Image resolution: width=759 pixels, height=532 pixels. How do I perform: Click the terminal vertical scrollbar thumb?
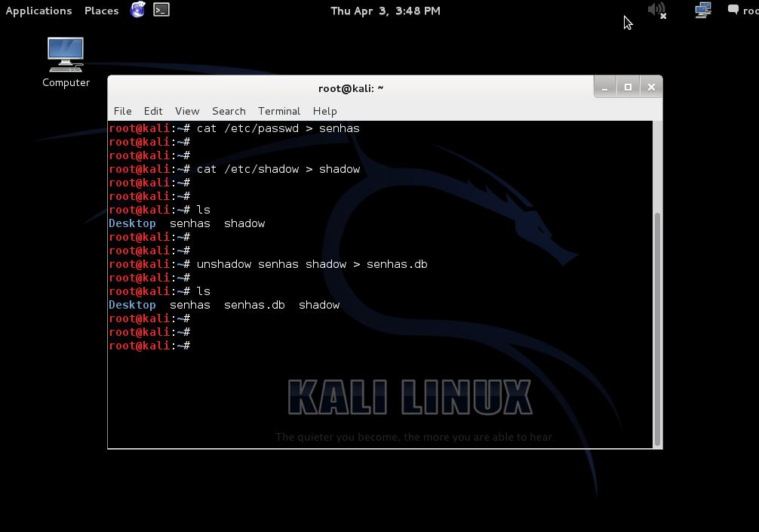pyautogui.click(x=657, y=329)
